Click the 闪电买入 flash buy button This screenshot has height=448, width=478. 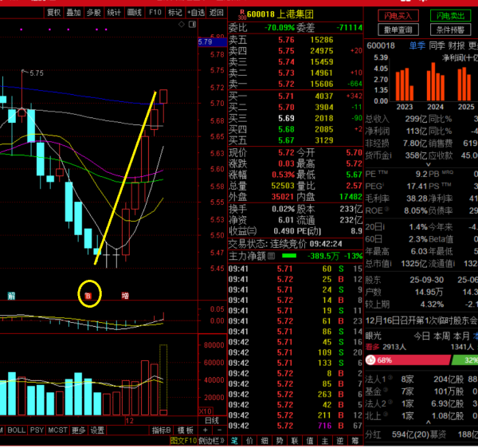tap(398, 16)
